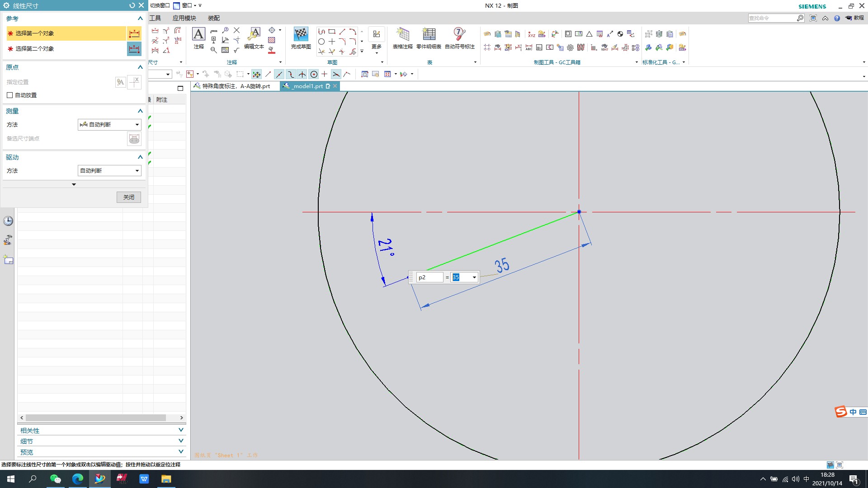Open the 编辑文本 edit text tool
Screen dimensions: 868x488
254,38
